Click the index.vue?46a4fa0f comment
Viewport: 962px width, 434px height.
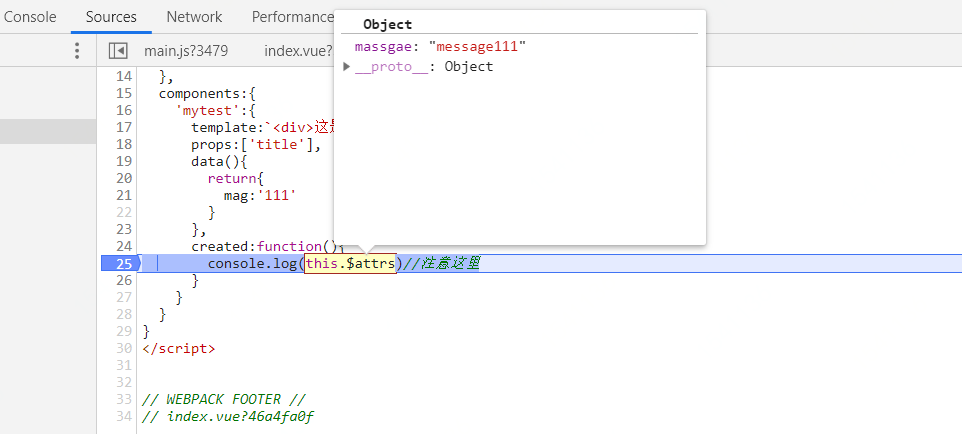click(x=228, y=417)
